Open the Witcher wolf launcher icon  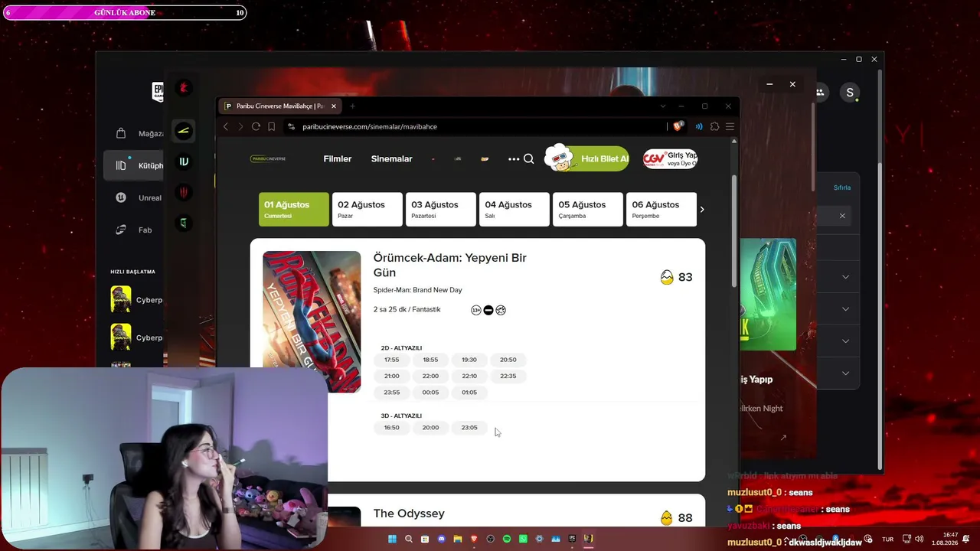[x=183, y=192]
